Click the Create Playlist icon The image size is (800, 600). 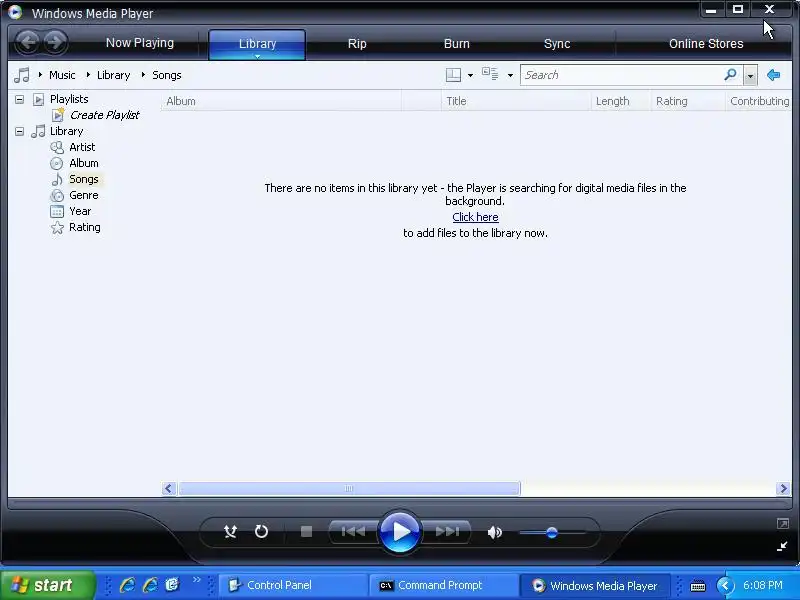pos(58,115)
